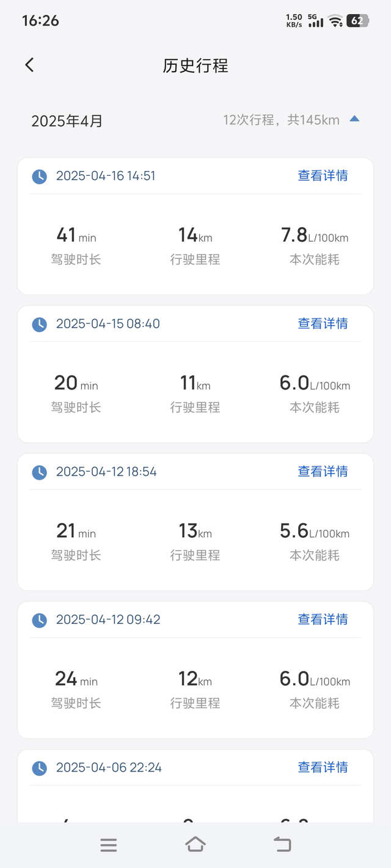
Task: Tap the back arrow to leave 历史行程
Action: [x=29, y=64]
